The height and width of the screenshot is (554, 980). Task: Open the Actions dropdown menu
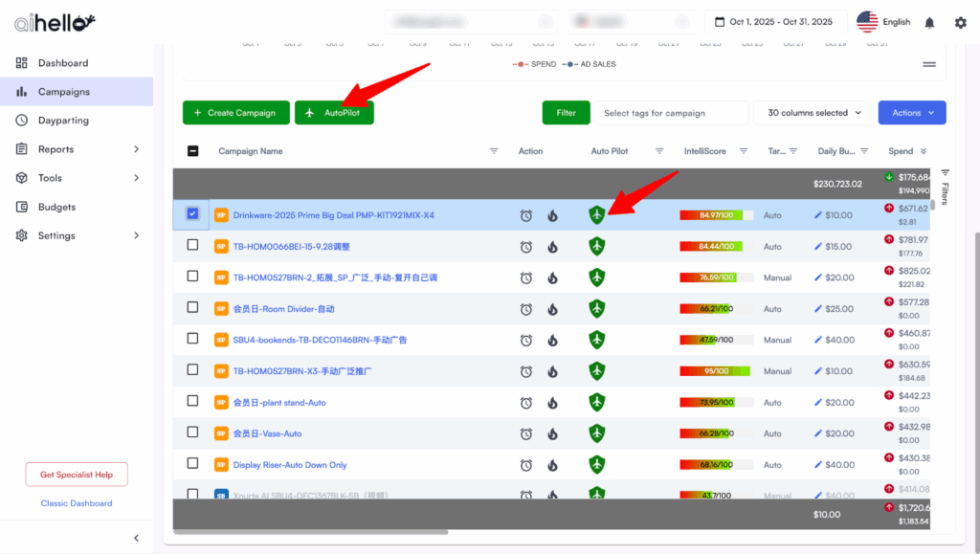pos(911,113)
